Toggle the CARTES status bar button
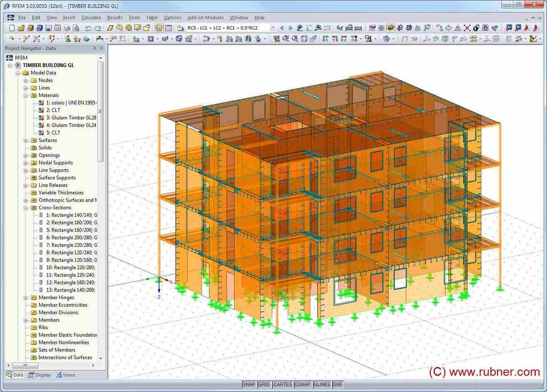 [282, 385]
